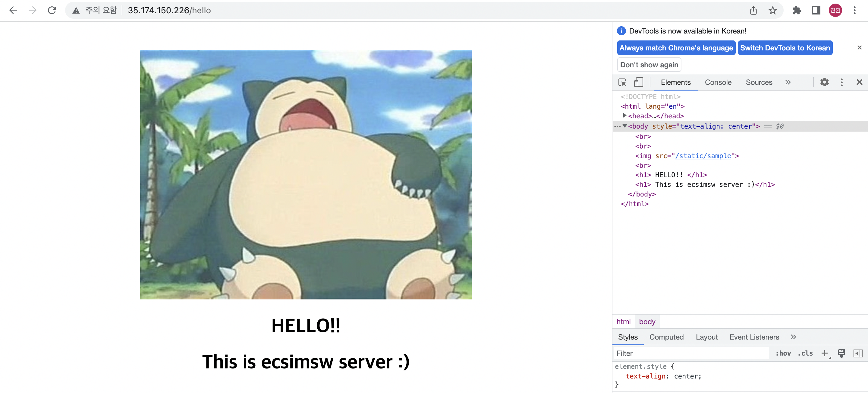Click the Styles Filter input field
The image size is (868, 393).
(691, 353)
